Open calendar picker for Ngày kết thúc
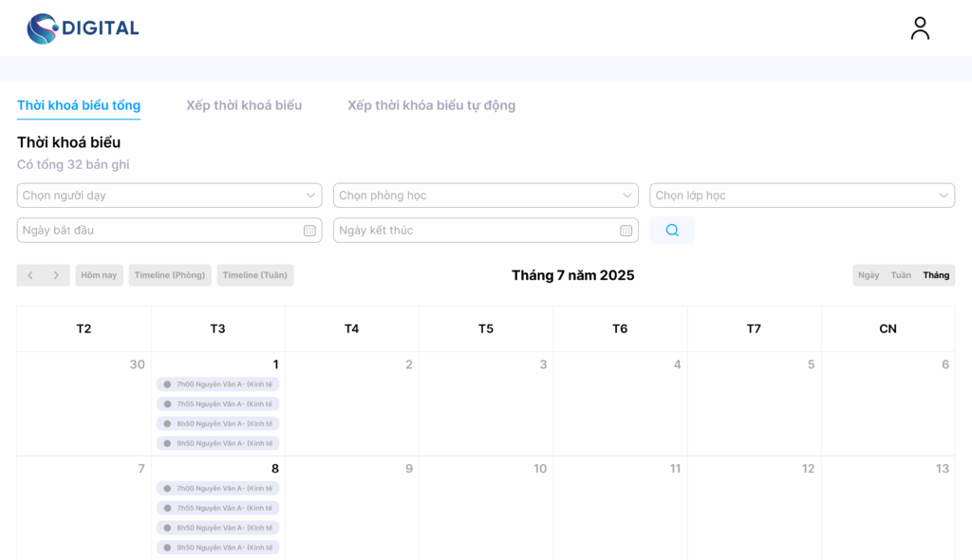The height and width of the screenshot is (560, 972). coord(626,231)
